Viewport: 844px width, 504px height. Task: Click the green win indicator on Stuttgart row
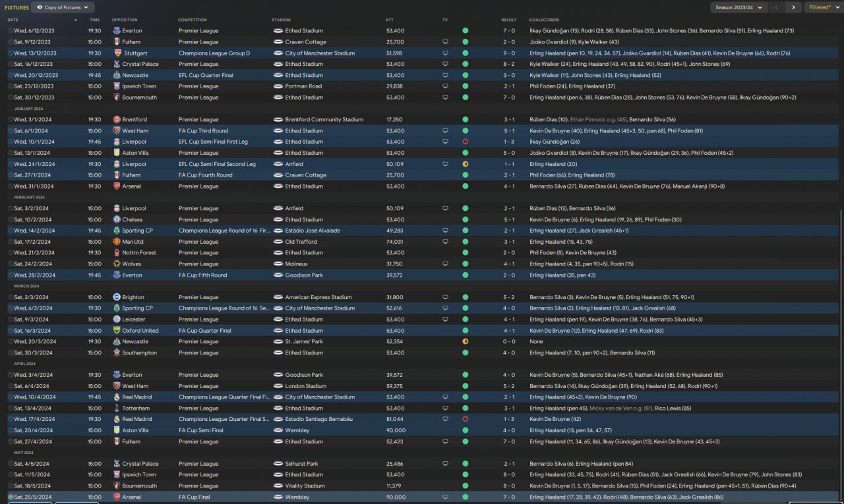466,53
